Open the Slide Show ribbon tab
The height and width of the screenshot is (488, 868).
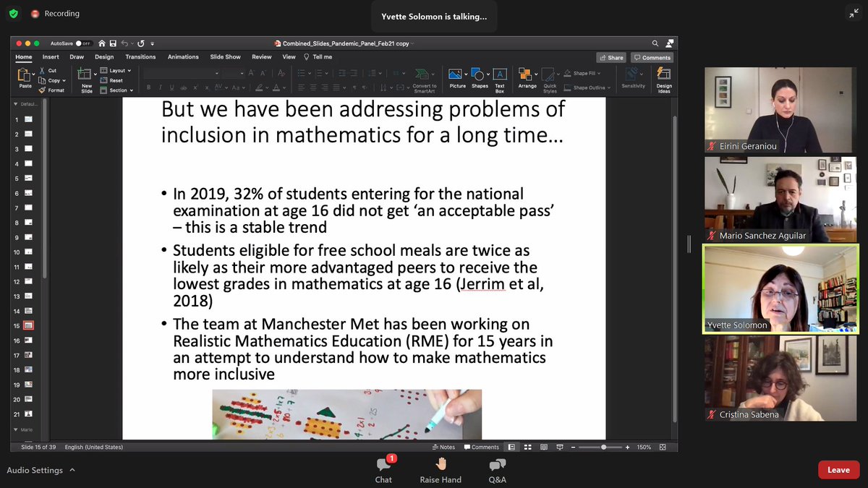coord(226,57)
